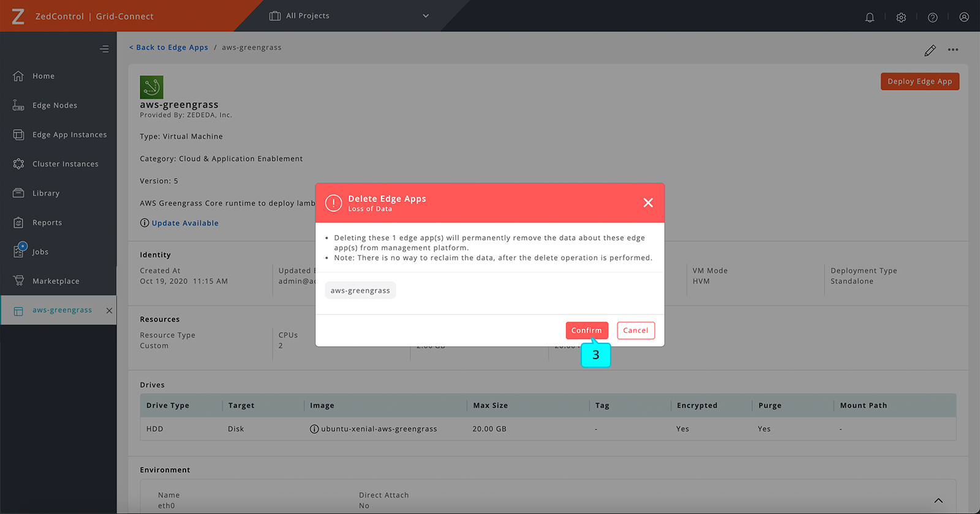Open help question mark icon
The image size is (980, 514).
933,17
